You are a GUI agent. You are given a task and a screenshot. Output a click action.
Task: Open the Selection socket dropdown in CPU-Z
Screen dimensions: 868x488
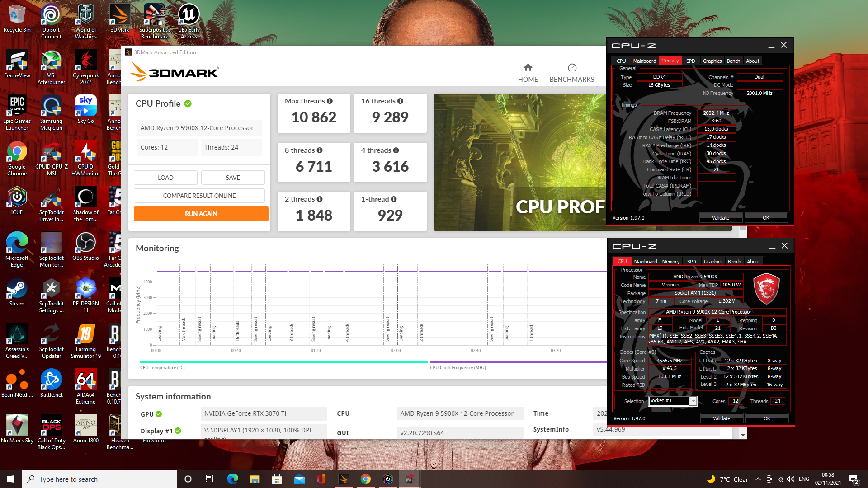coord(693,401)
